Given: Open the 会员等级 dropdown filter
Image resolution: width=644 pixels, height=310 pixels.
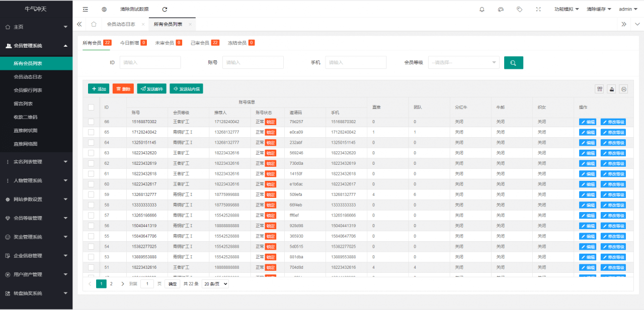Looking at the screenshot, I should pyautogui.click(x=463, y=63).
